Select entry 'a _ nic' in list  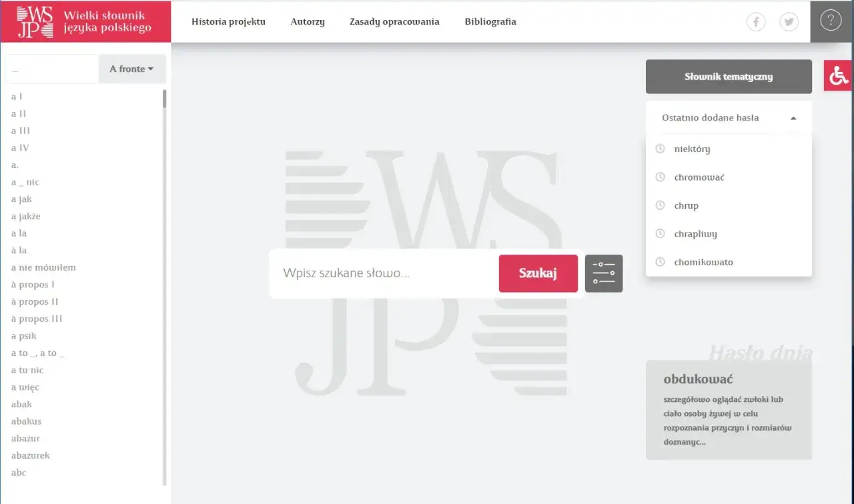coord(25,182)
